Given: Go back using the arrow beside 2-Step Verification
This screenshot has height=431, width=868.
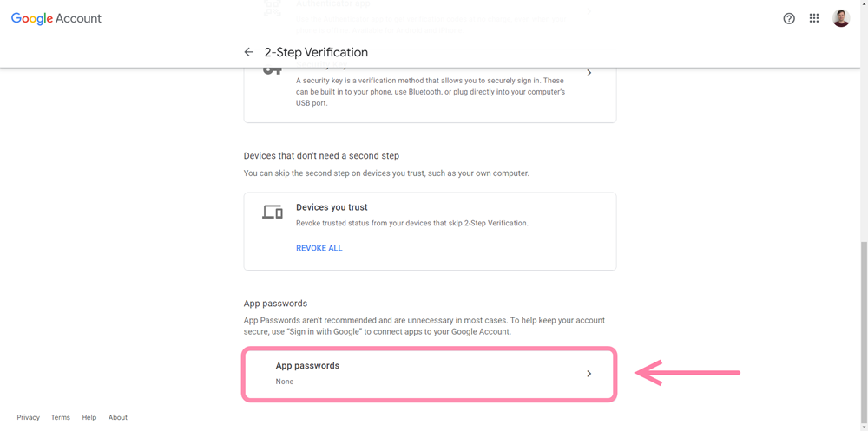Looking at the screenshot, I should (248, 52).
